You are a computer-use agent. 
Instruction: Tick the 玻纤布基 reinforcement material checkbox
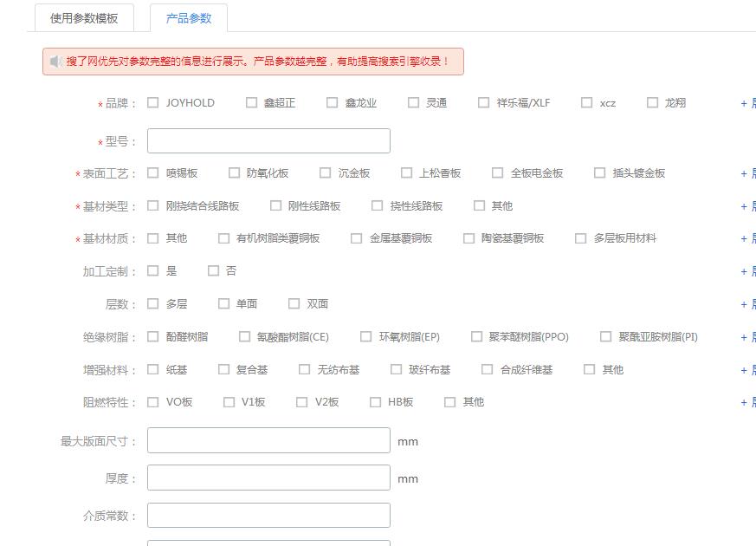(x=396, y=369)
